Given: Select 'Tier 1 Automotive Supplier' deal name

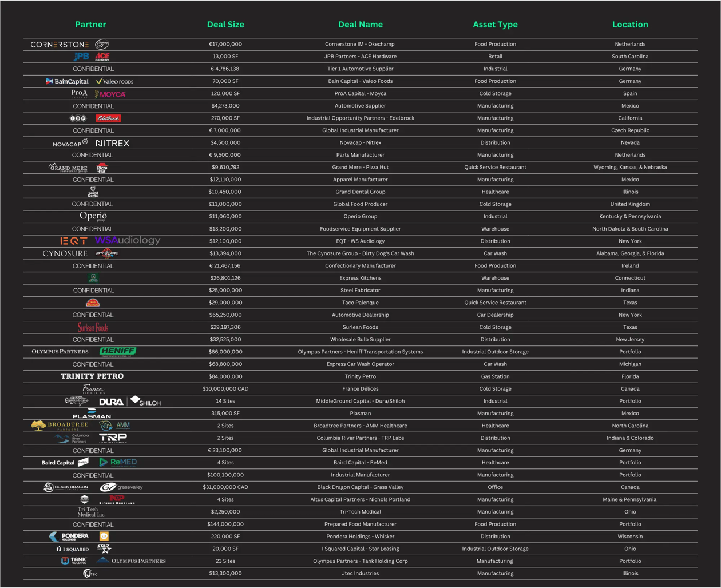Looking at the screenshot, I should [x=360, y=69].
